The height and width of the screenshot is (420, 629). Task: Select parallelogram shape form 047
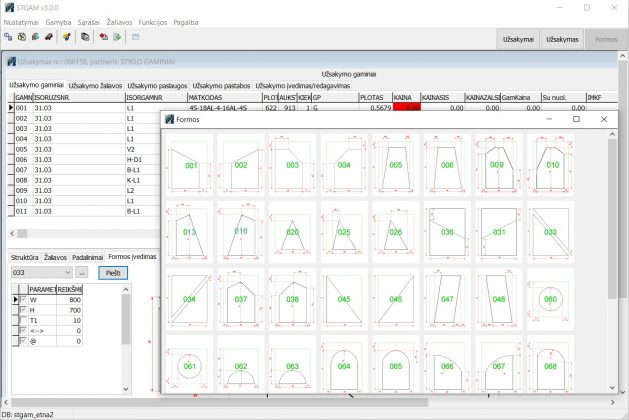coord(448,299)
